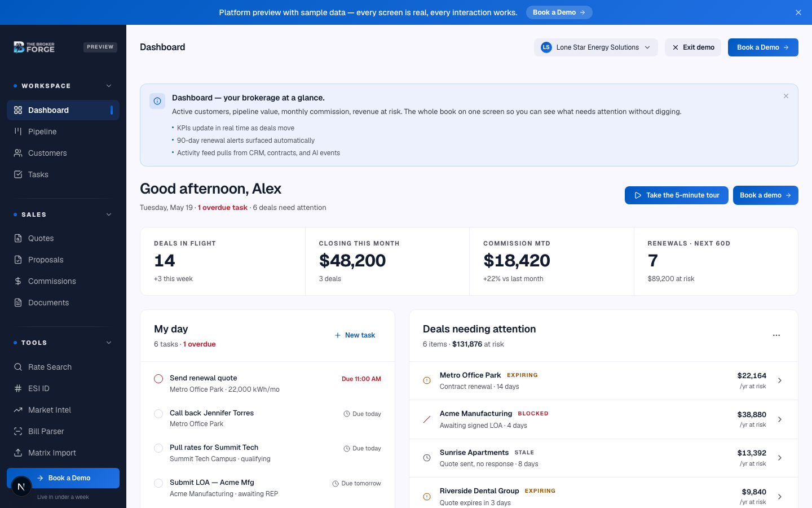812x508 pixels.
Task: Click Metro Office Park expiring warning icon
Action: tap(427, 380)
